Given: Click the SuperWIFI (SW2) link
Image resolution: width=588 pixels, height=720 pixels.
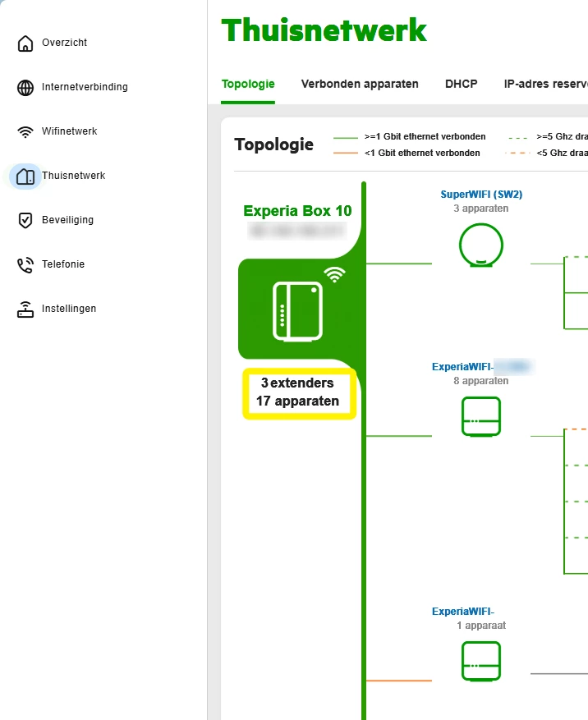Looking at the screenshot, I should (481, 195).
